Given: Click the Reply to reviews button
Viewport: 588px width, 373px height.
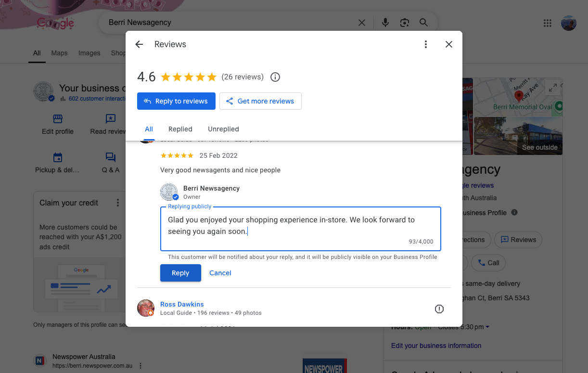Looking at the screenshot, I should [176, 101].
